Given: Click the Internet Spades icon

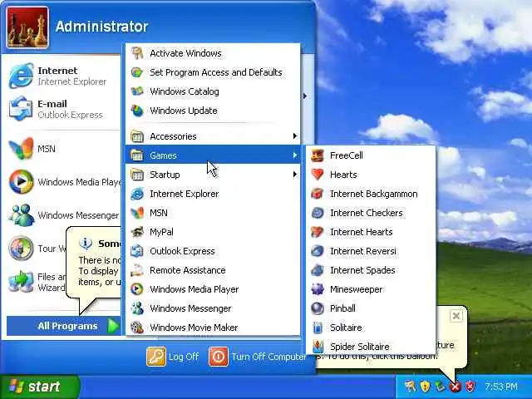Looking at the screenshot, I should click(318, 270).
